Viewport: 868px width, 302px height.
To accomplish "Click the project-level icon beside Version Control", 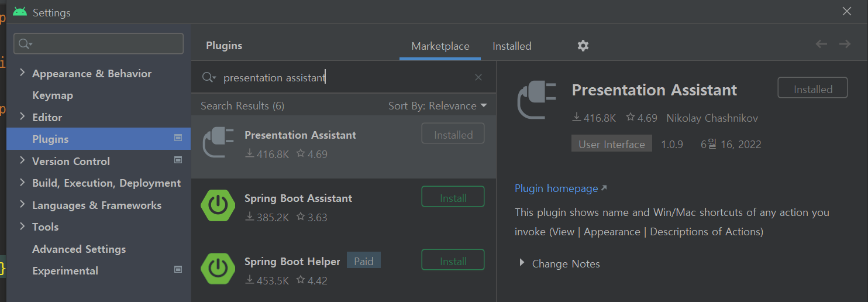I will [x=178, y=160].
